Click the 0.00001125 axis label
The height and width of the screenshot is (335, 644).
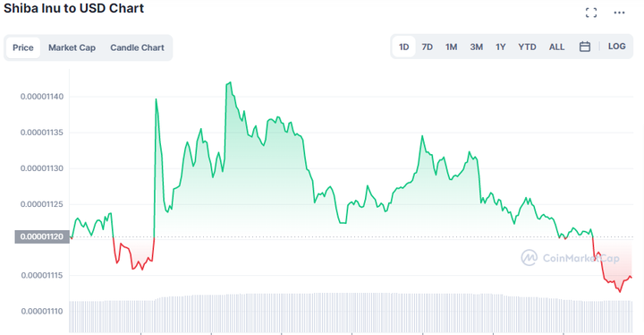tap(42, 204)
